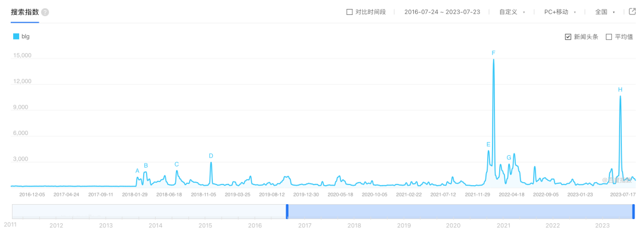The image size is (644, 240).
Task: Click the left handle of the timeline range slider
Action: pyautogui.click(x=287, y=211)
